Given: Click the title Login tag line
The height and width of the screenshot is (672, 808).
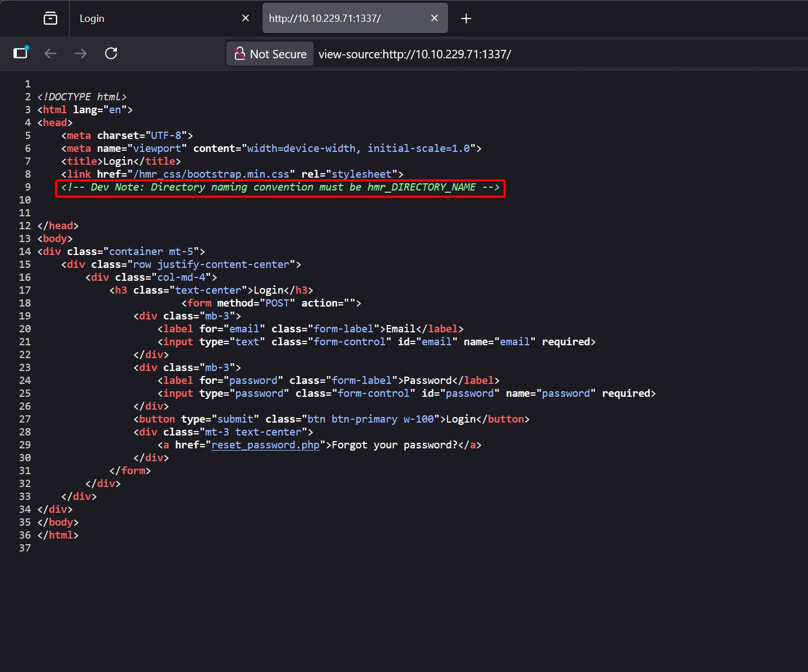Looking at the screenshot, I should (121, 161).
